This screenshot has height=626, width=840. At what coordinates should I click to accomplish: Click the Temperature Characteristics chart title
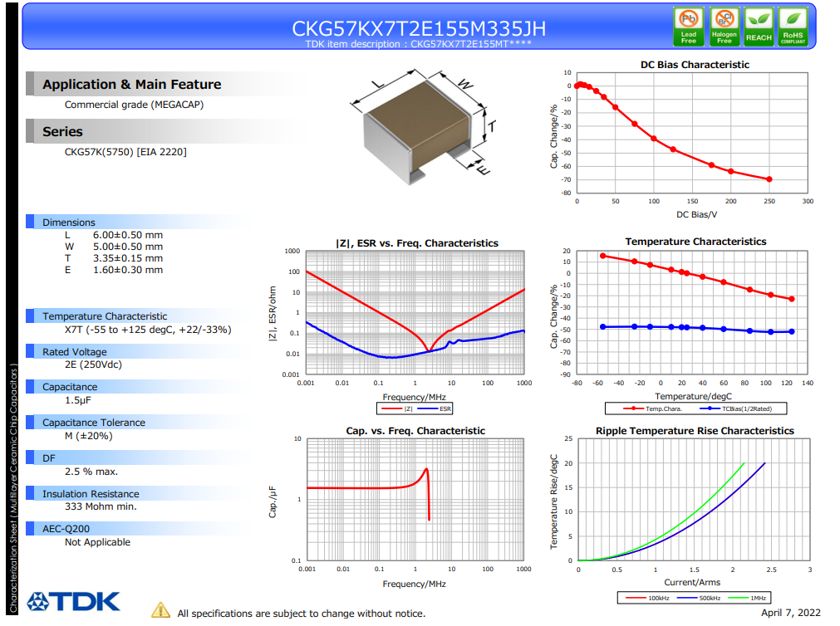coord(695,242)
